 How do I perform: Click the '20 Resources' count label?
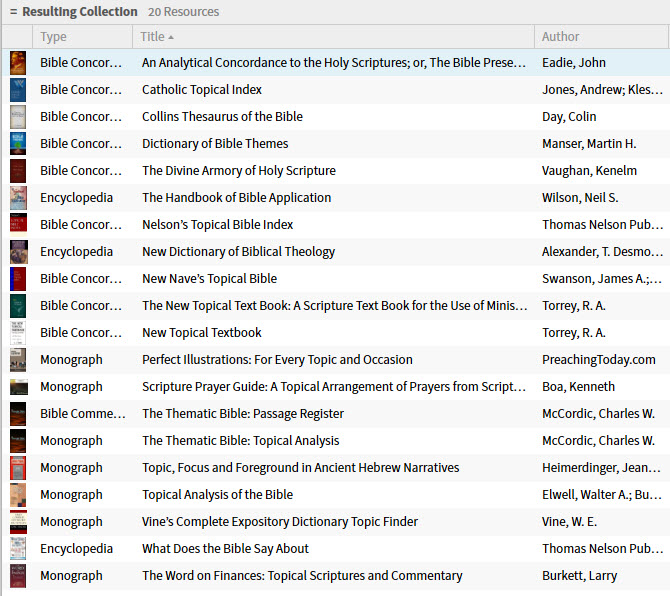184,12
